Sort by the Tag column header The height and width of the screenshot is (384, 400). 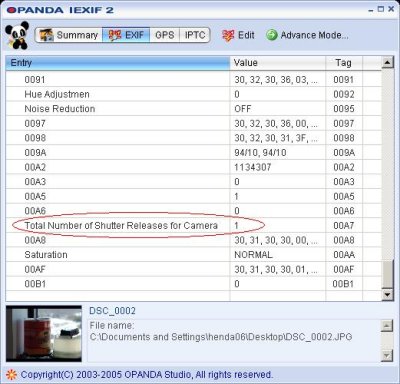coord(344,63)
